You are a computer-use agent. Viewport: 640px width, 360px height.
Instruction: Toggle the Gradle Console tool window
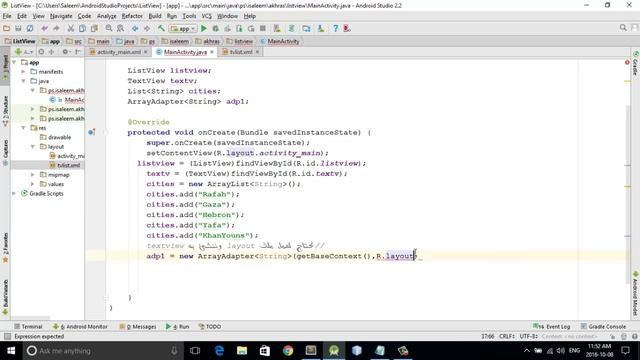tap(603, 327)
